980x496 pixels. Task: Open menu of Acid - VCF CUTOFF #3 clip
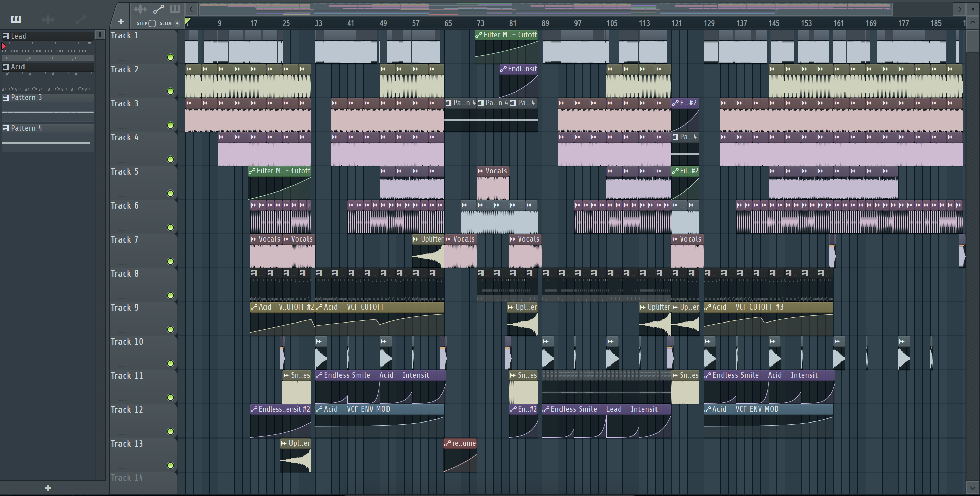click(707, 307)
